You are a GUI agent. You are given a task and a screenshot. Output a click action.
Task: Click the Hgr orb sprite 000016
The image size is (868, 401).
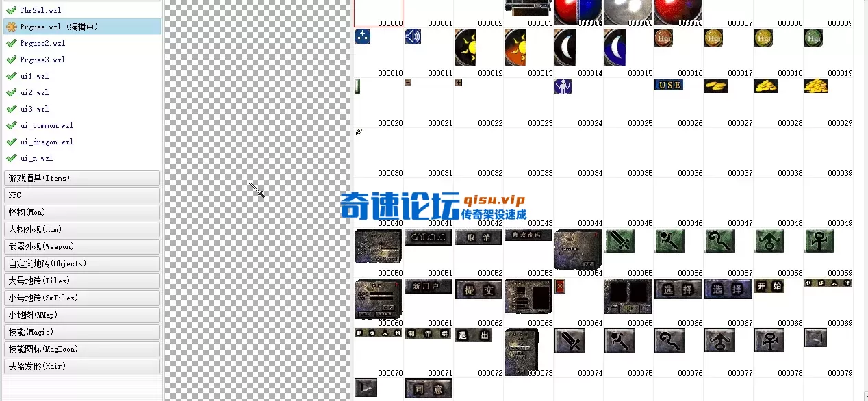pos(663,38)
